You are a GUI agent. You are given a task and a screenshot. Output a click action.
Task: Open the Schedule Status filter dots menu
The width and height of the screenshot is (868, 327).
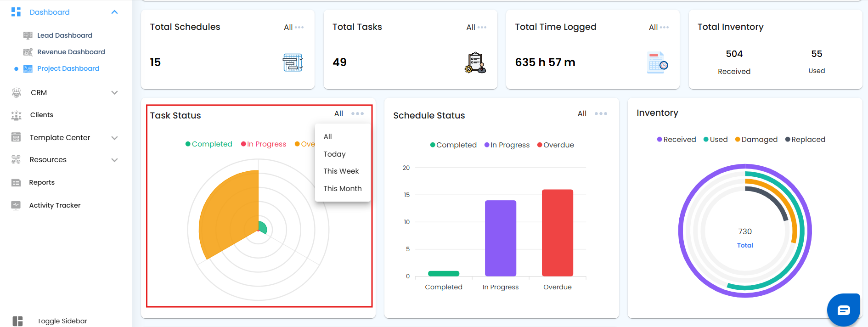pos(601,113)
